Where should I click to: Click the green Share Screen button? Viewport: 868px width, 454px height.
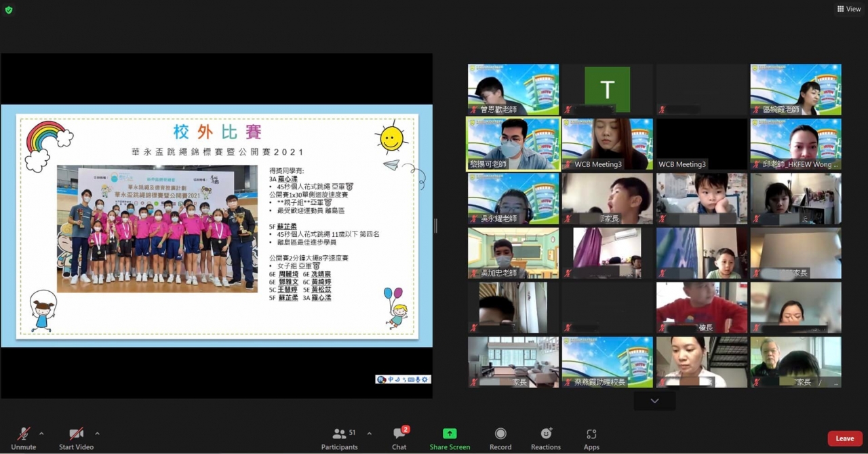(450, 438)
